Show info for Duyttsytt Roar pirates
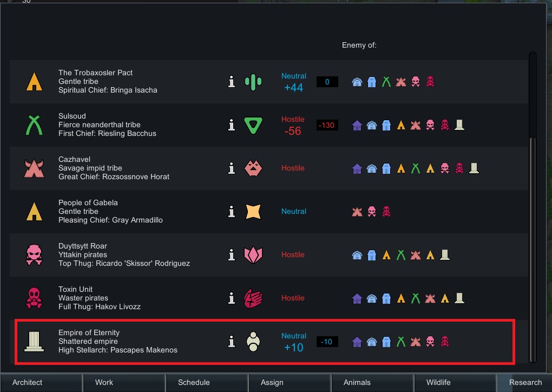Screen dimensions: 552x392 pyautogui.click(x=232, y=255)
